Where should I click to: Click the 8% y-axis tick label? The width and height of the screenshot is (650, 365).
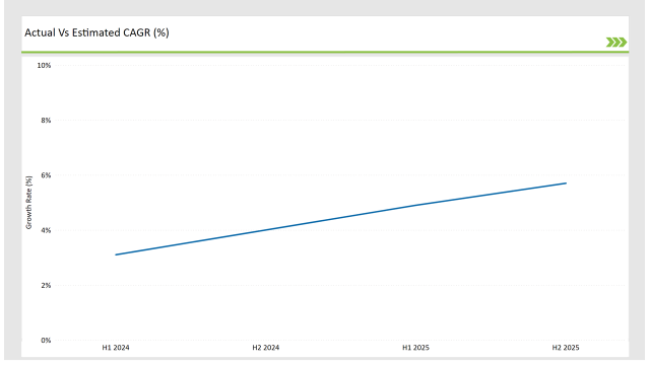[x=46, y=120]
